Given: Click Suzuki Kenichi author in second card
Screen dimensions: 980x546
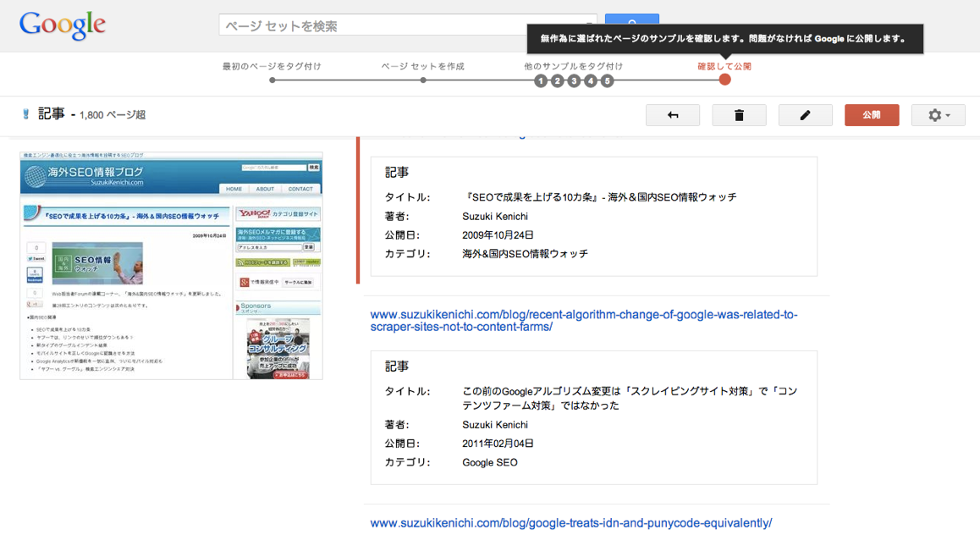Looking at the screenshot, I should 495,425.
